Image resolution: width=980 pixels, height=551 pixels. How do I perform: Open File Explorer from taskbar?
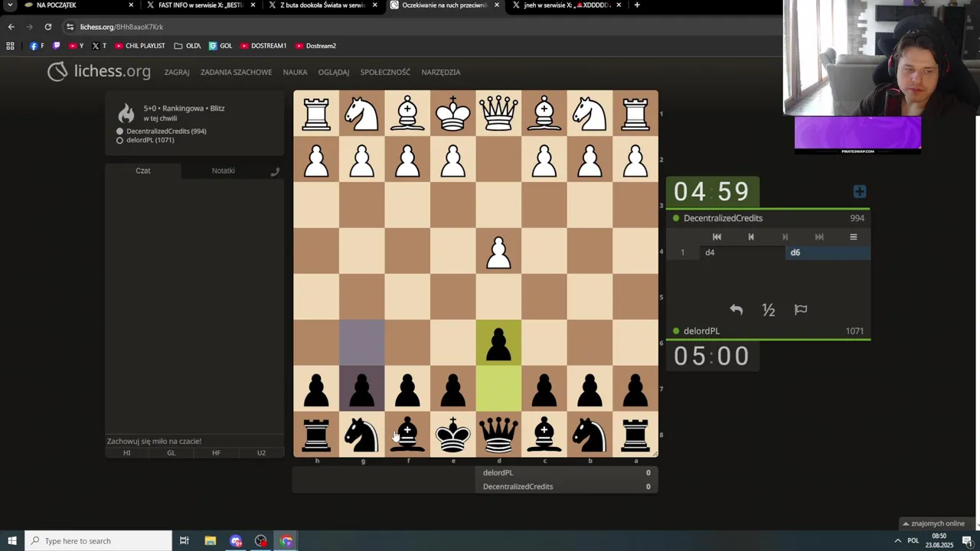click(210, 541)
